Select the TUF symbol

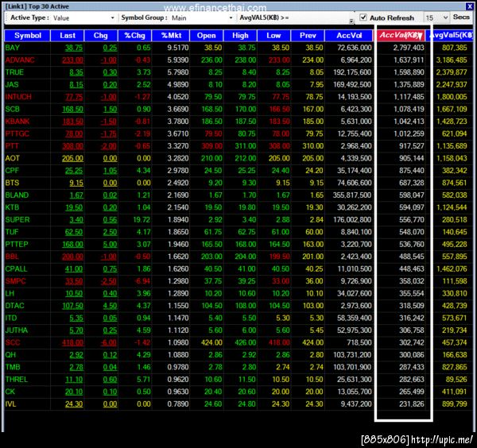pos(12,232)
